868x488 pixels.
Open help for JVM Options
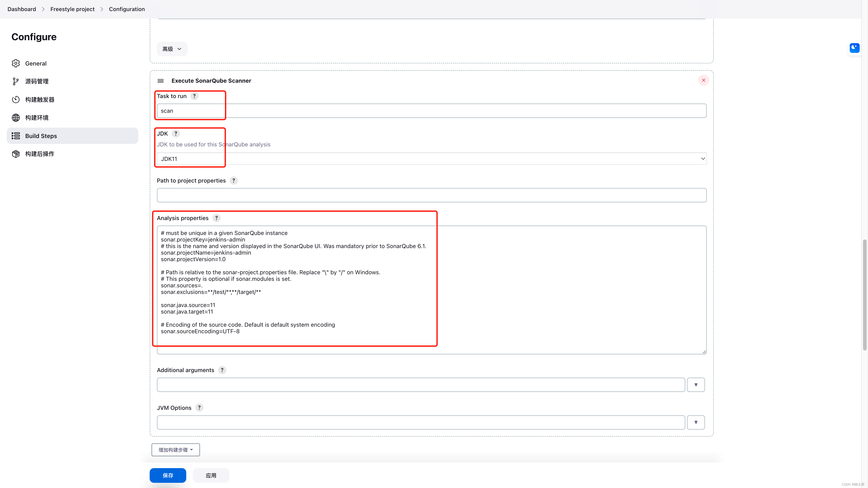199,408
